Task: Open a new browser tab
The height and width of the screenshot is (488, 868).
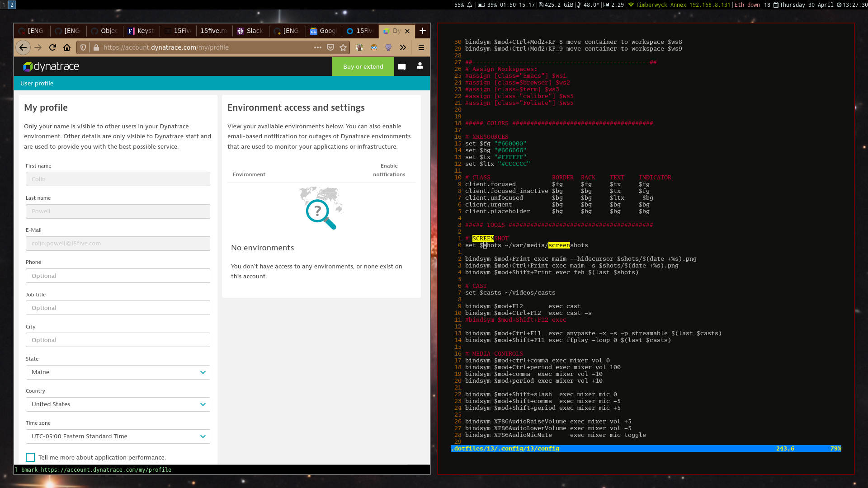Action: [423, 31]
